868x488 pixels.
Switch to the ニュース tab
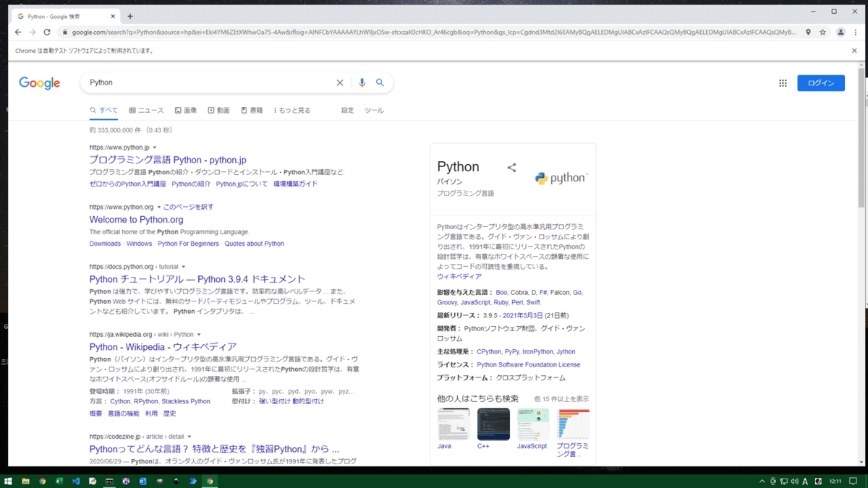pos(146,111)
